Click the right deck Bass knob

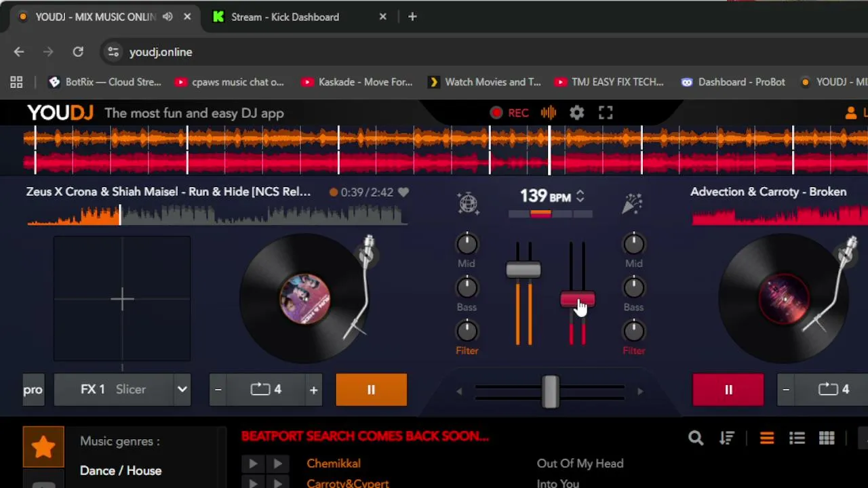pyautogui.click(x=633, y=287)
